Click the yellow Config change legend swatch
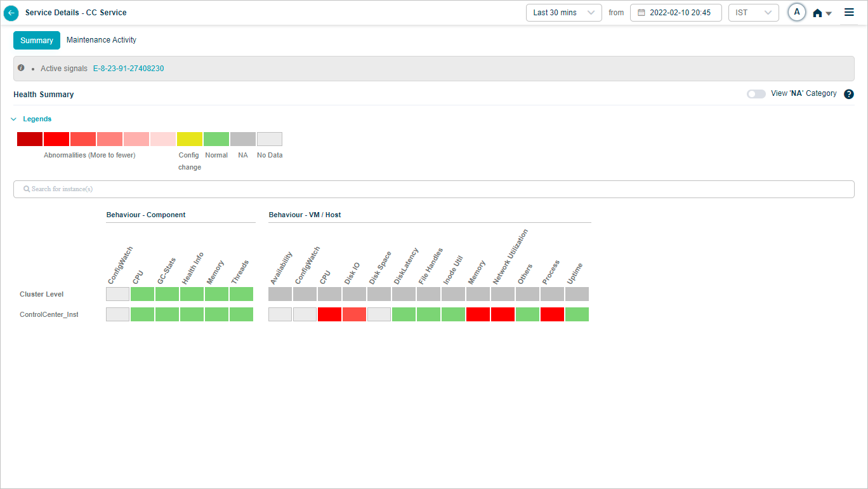This screenshot has width=868, height=489. tap(190, 139)
